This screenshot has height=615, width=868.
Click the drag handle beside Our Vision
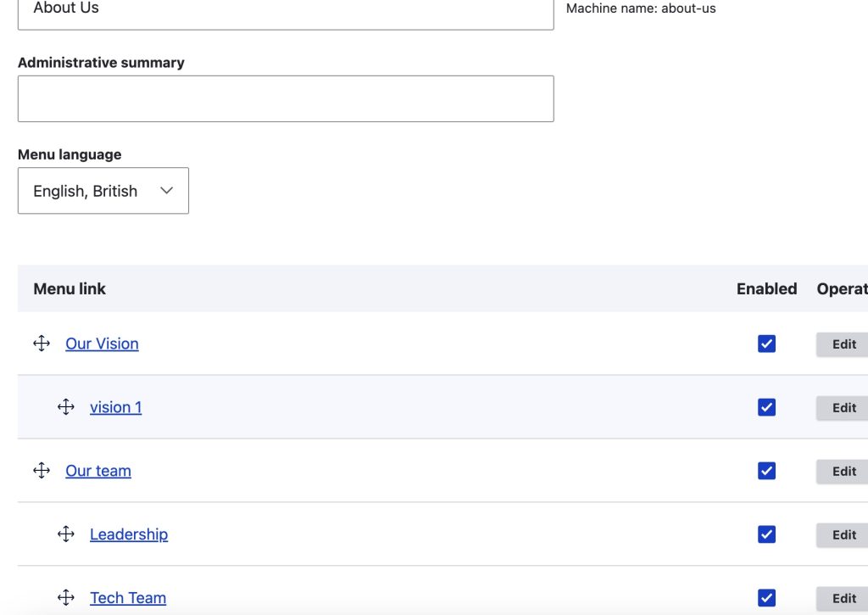click(42, 344)
